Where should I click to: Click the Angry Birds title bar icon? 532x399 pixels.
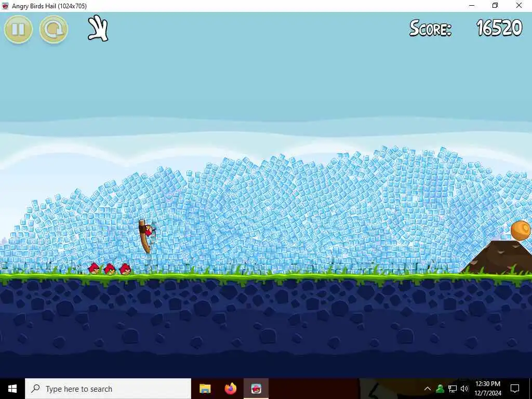[5, 6]
